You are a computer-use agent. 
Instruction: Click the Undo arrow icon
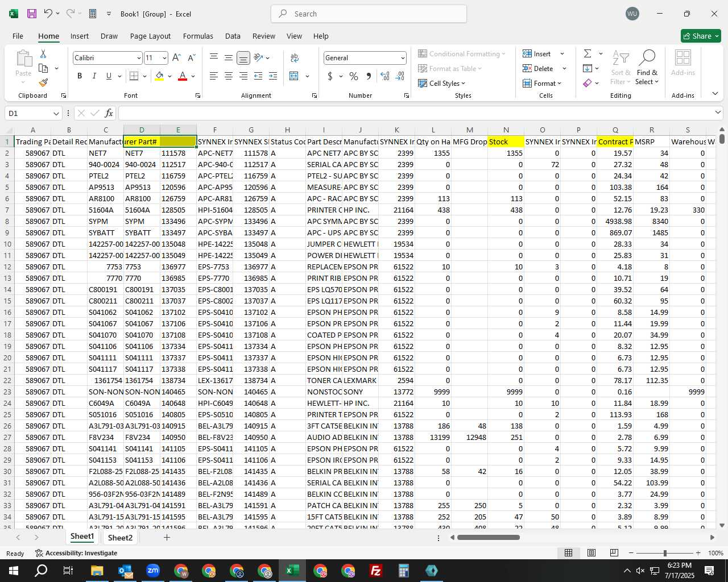(x=48, y=14)
